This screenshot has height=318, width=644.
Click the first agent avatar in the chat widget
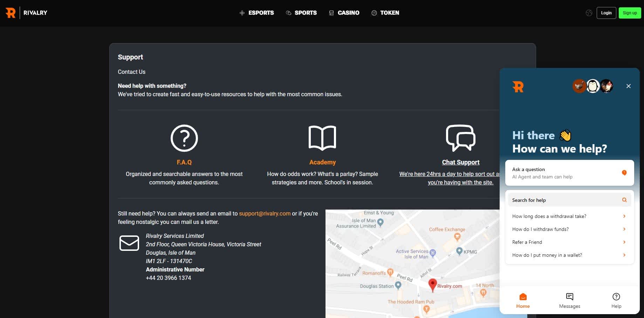click(x=579, y=86)
